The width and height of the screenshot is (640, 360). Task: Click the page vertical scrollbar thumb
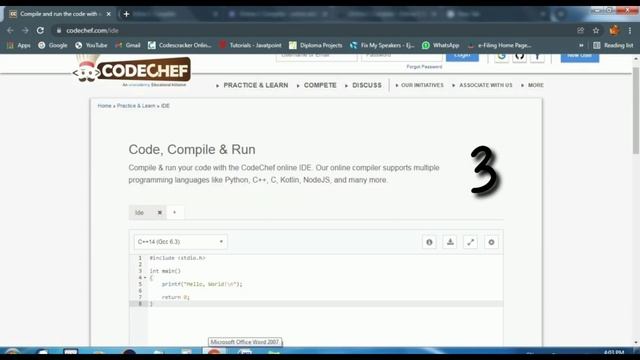tap(636, 110)
